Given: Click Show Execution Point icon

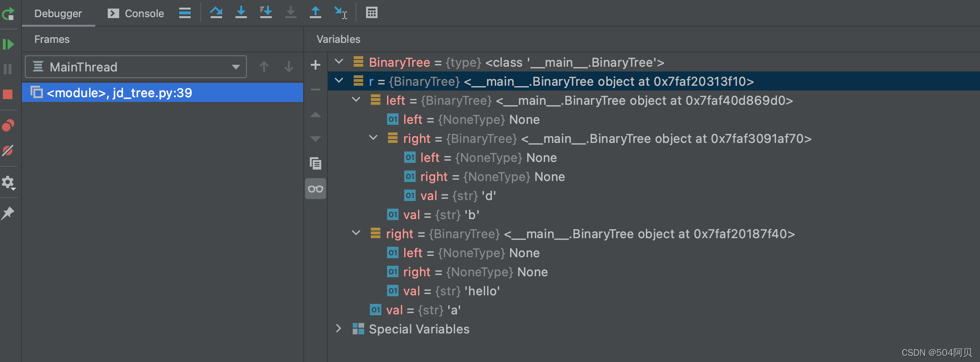Looking at the screenshot, I should click(185, 13).
